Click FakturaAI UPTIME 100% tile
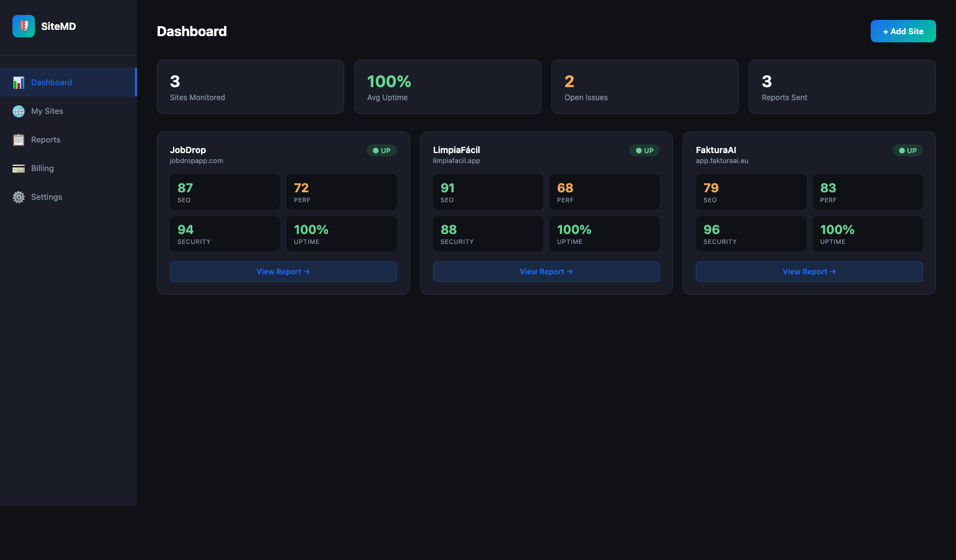Screen dimensions: 956x560 (868, 233)
